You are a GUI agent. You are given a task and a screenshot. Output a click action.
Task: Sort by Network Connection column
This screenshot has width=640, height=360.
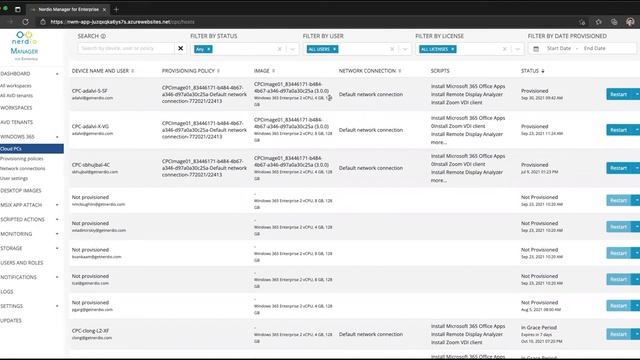click(x=400, y=71)
